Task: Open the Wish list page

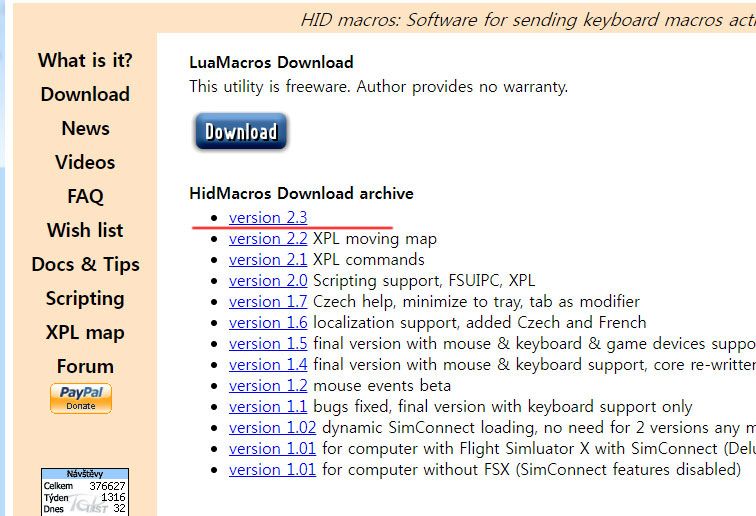Action: pos(85,230)
